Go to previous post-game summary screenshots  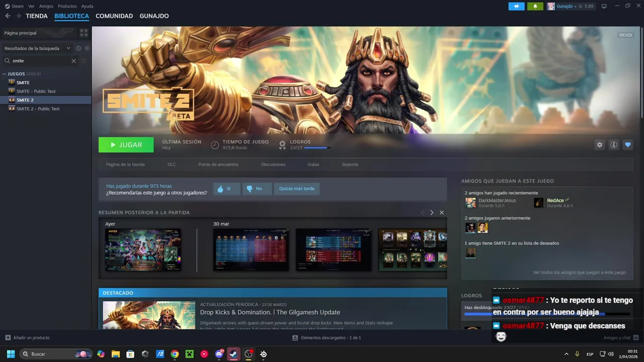click(423, 213)
